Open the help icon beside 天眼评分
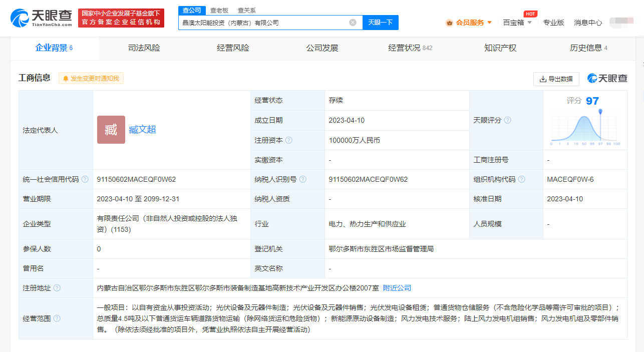This screenshot has height=352, width=644. 507,120
